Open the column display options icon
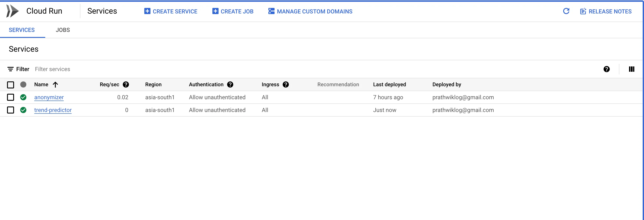644x220 pixels. click(x=631, y=69)
